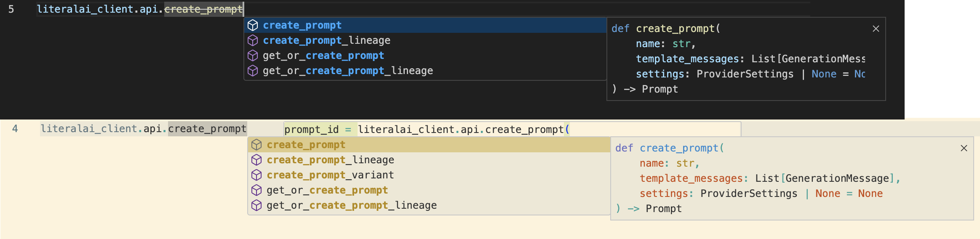Click cube icon beside get_or_create_prompt in light list
980x239 pixels.
(256, 190)
